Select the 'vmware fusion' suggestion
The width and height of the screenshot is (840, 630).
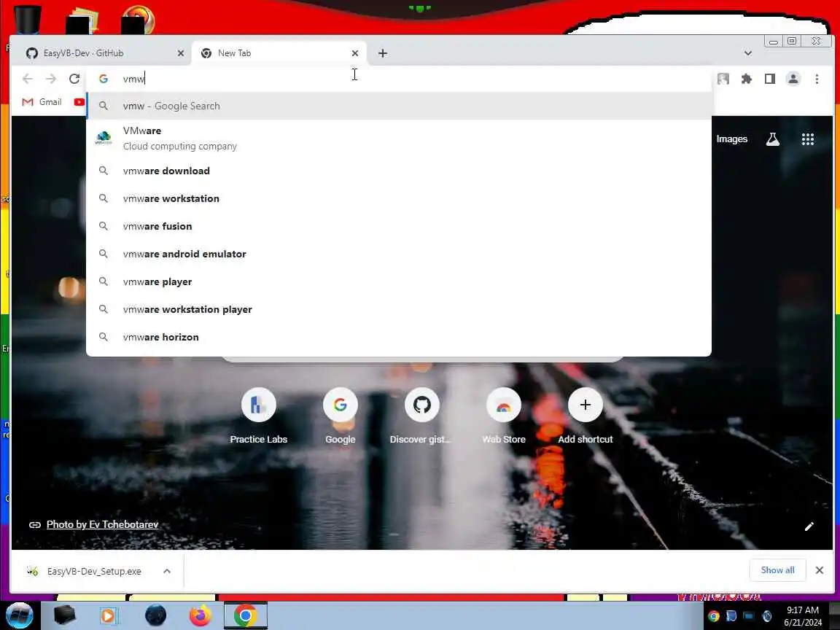tap(399, 226)
